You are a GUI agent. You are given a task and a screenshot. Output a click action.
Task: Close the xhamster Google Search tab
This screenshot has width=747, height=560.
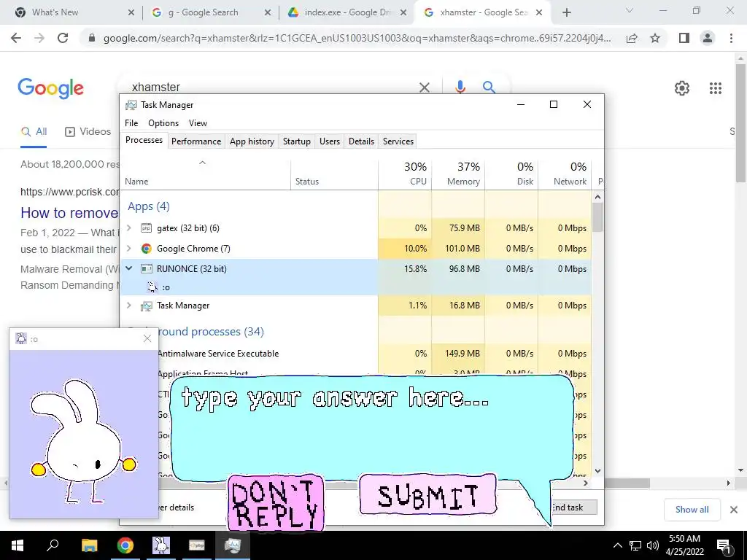click(x=539, y=12)
